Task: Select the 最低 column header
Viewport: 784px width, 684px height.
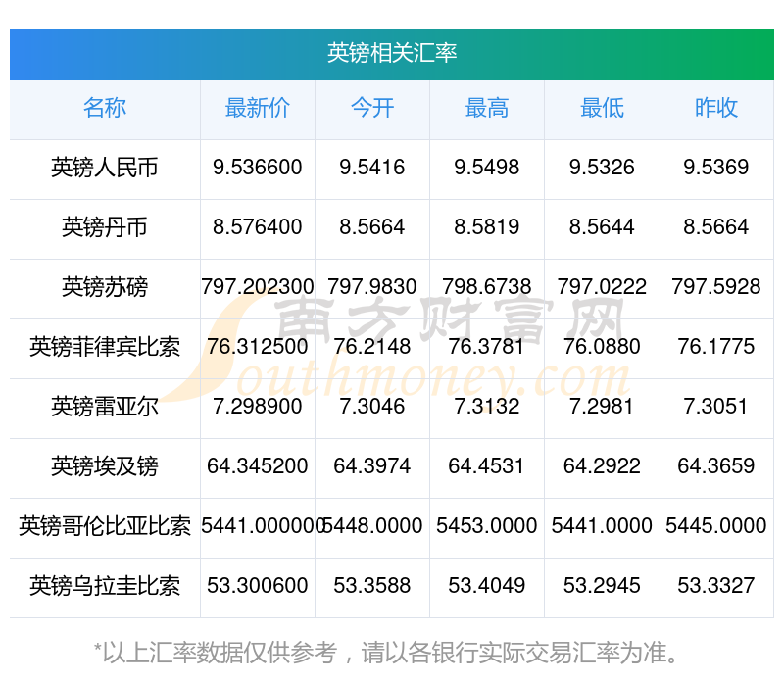Action: (602, 108)
